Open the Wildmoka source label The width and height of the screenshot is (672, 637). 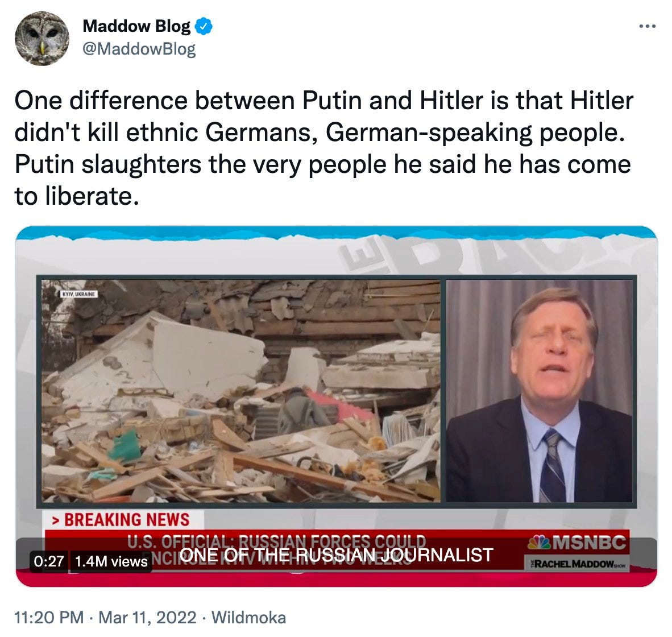[248, 617]
